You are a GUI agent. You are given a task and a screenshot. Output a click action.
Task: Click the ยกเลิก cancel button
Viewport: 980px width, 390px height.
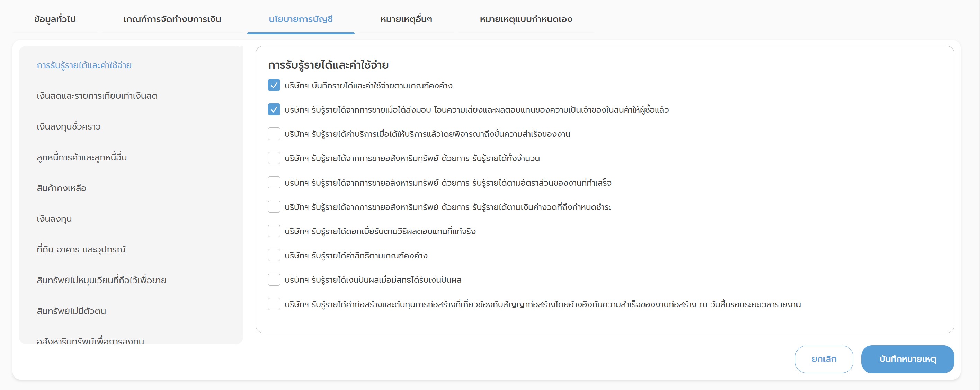823,359
